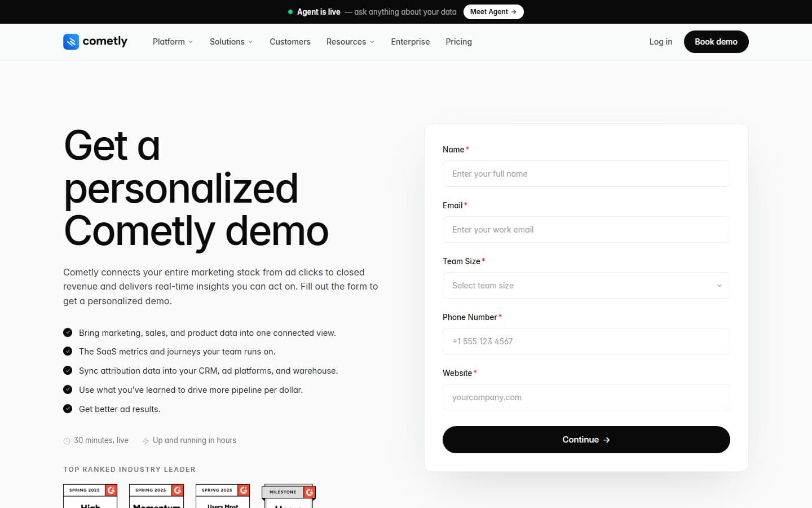Click the G2 badge labeled Momentum

click(157, 496)
